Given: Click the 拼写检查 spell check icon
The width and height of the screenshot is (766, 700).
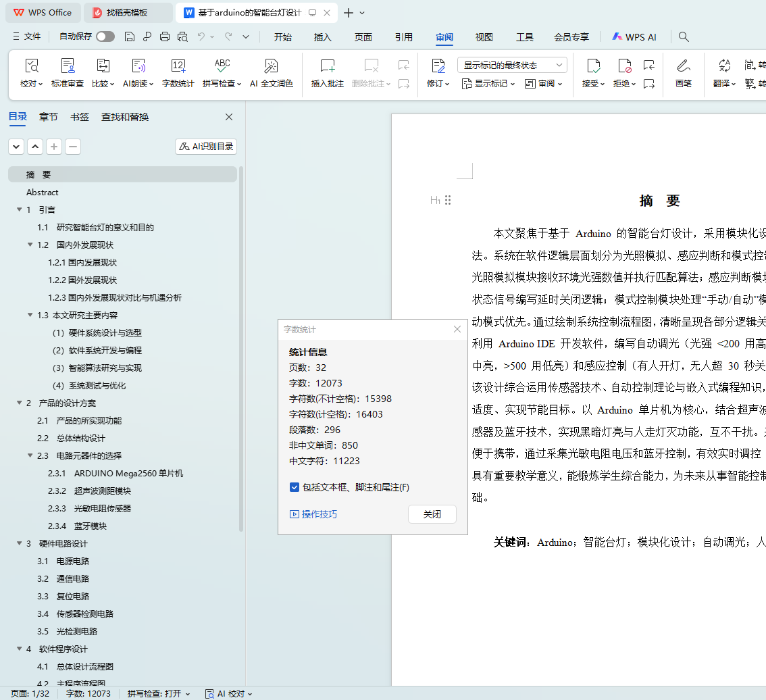Looking at the screenshot, I should pos(222,66).
